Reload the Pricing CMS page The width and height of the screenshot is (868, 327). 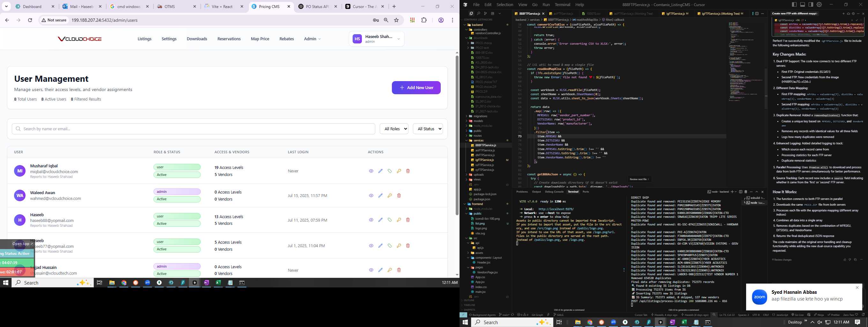30,20
